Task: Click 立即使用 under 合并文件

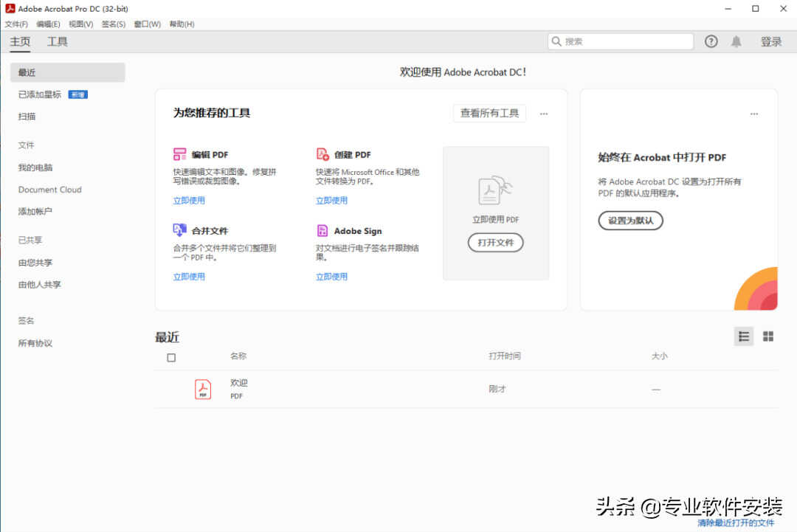Action: pos(189,277)
